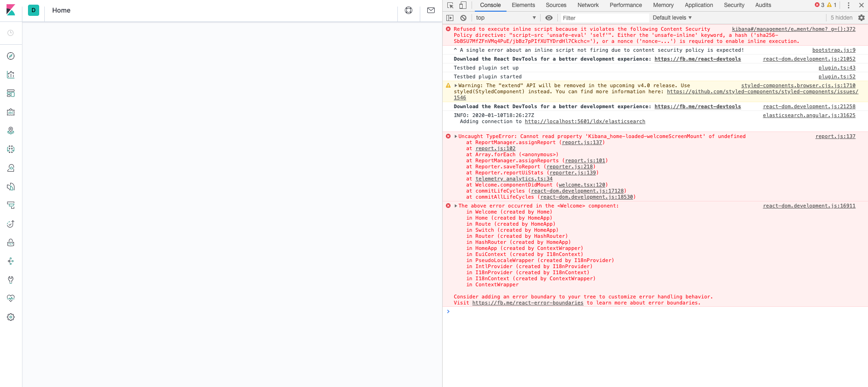Open the Default levels dropdown
This screenshot has height=387, width=868.
pyautogui.click(x=672, y=18)
